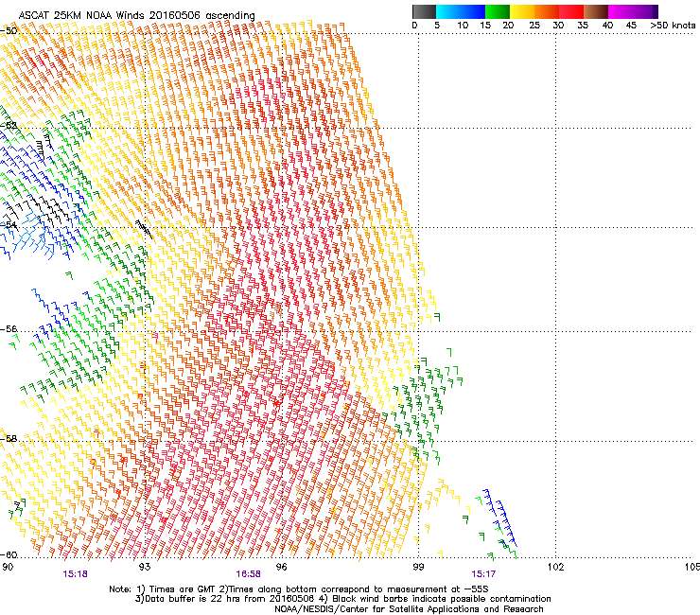Click the -58 latitude axis label
The image size is (700, 615).
point(8,438)
